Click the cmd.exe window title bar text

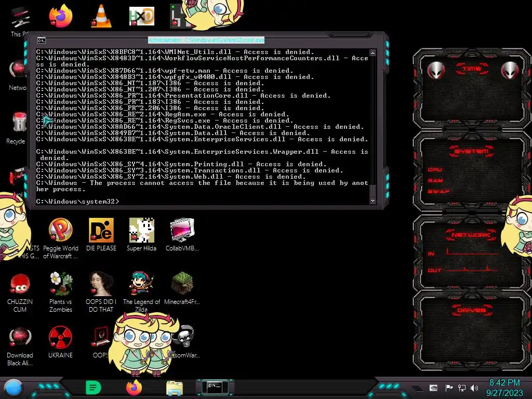pyautogui.click(x=206, y=40)
